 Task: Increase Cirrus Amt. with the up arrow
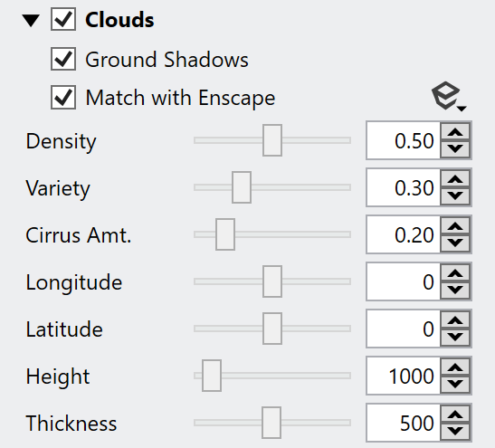click(455, 226)
